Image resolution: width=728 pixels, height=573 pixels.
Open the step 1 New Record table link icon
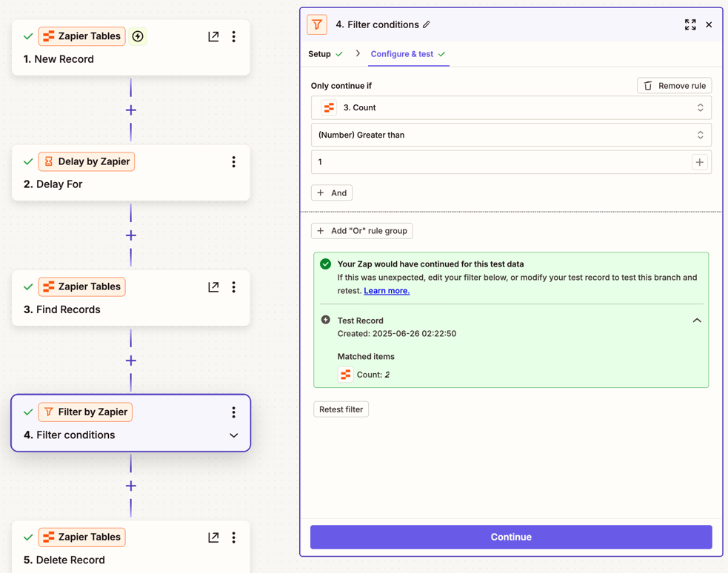pyautogui.click(x=213, y=36)
